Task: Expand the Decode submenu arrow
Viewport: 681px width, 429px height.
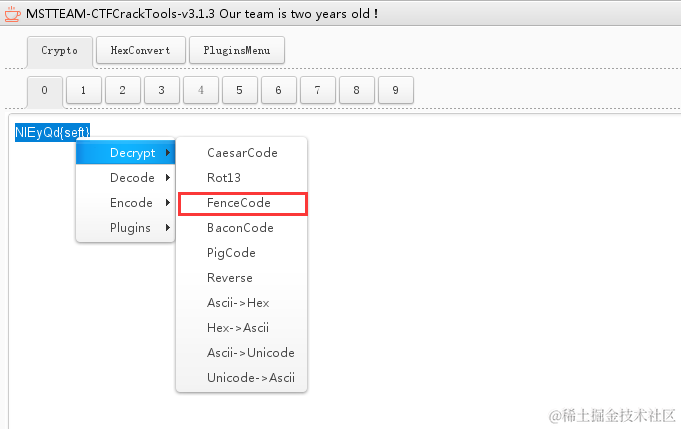Action: (168, 178)
